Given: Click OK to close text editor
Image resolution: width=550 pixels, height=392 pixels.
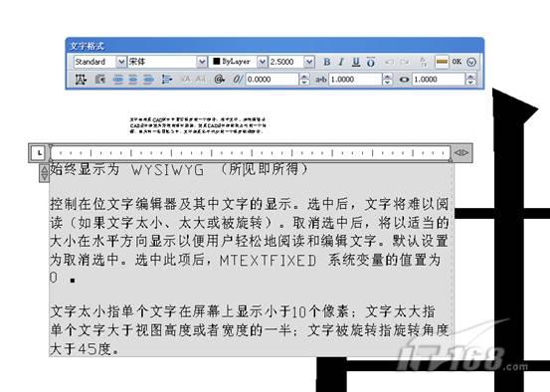Looking at the screenshot, I should (457, 62).
